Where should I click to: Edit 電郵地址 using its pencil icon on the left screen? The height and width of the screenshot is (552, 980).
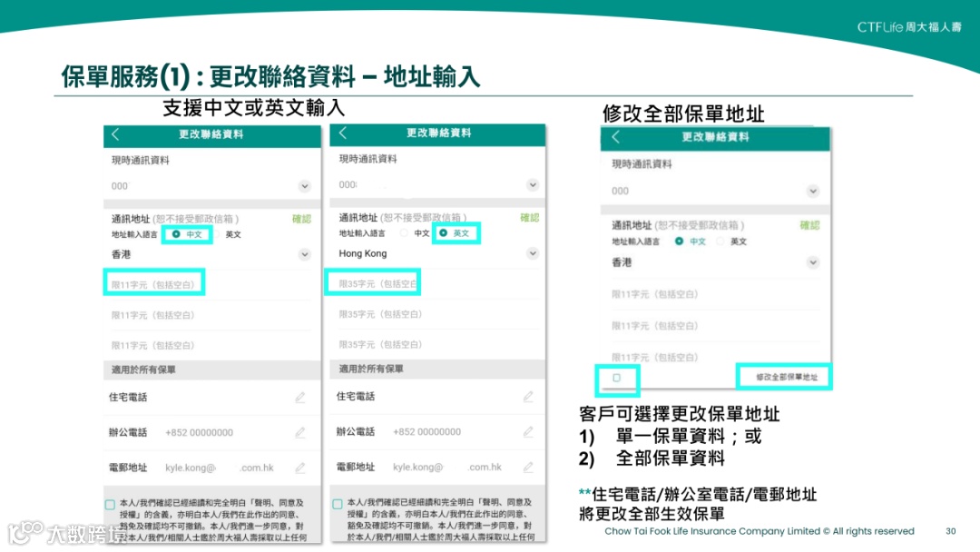(299, 468)
